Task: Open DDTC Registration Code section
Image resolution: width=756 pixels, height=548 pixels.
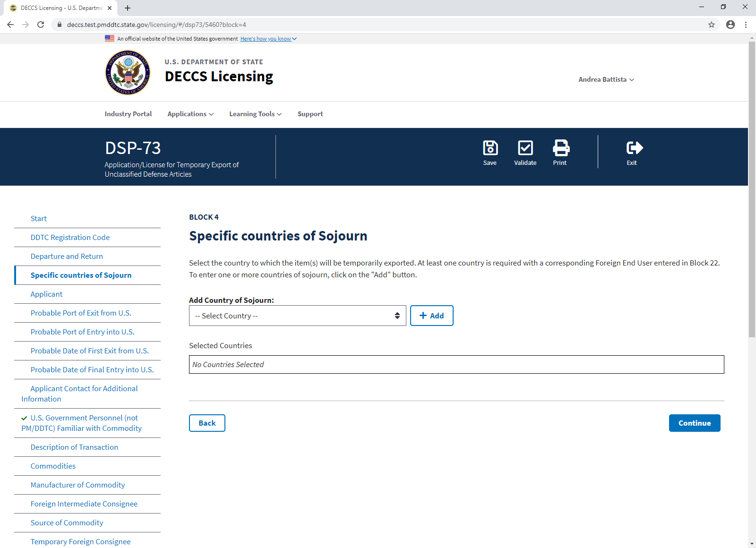Action: [70, 238]
